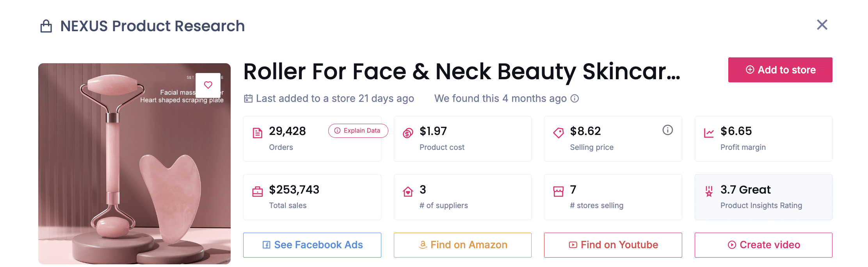Image resolution: width=868 pixels, height=267 pixels.
Task: Click the house icon next to # of suppliers
Action: pyautogui.click(x=407, y=191)
